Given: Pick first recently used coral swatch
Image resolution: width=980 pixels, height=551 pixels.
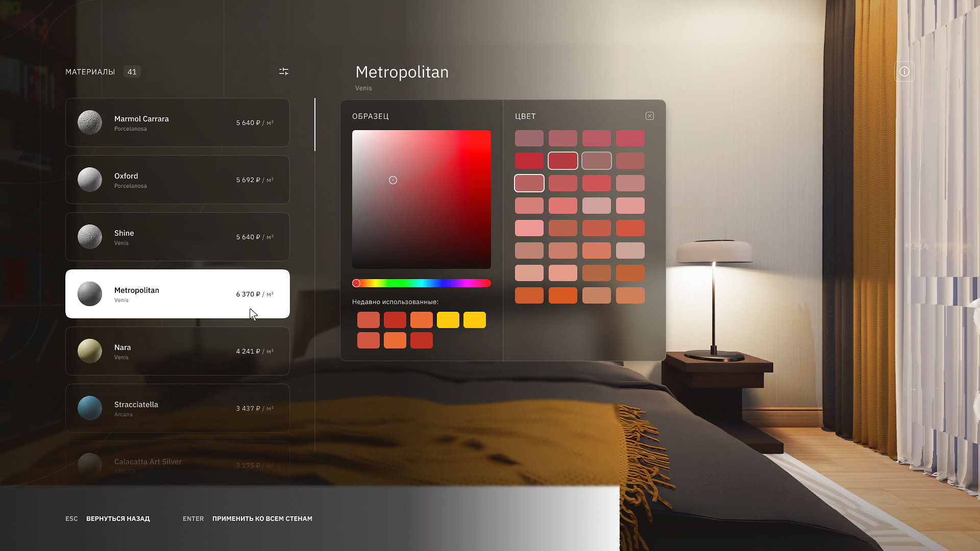Looking at the screenshot, I should pyautogui.click(x=368, y=320).
